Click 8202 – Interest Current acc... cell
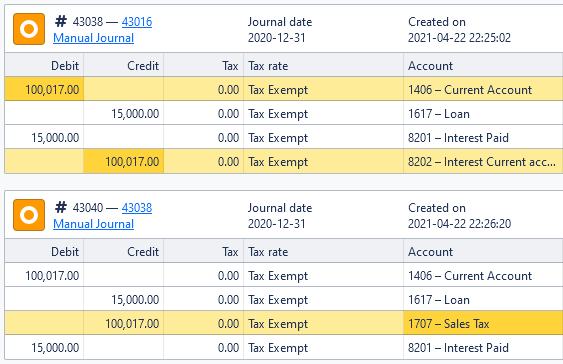Image resolution: width=563 pixels, height=364 pixels. (483, 162)
